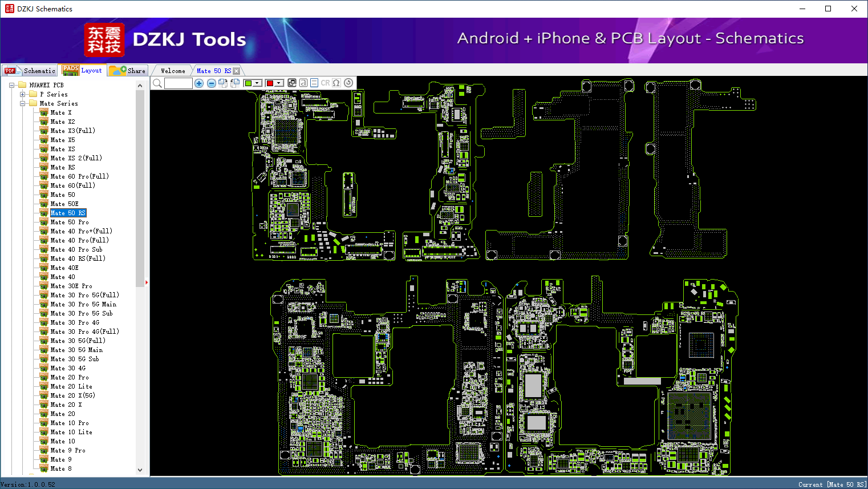Open the Welcome document tab
This screenshot has height=489, width=868.
click(x=173, y=71)
